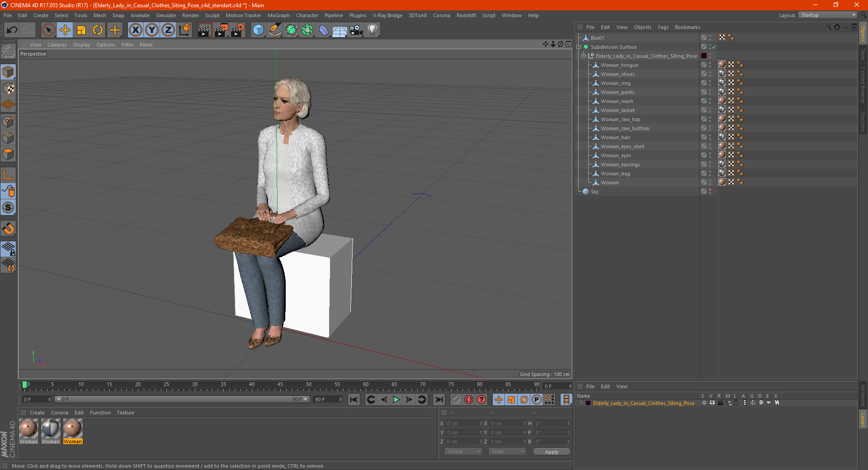The height and width of the screenshot is (470, 868).
Task: Activate the Move tool in toolbar
Action: click(65, 30)
